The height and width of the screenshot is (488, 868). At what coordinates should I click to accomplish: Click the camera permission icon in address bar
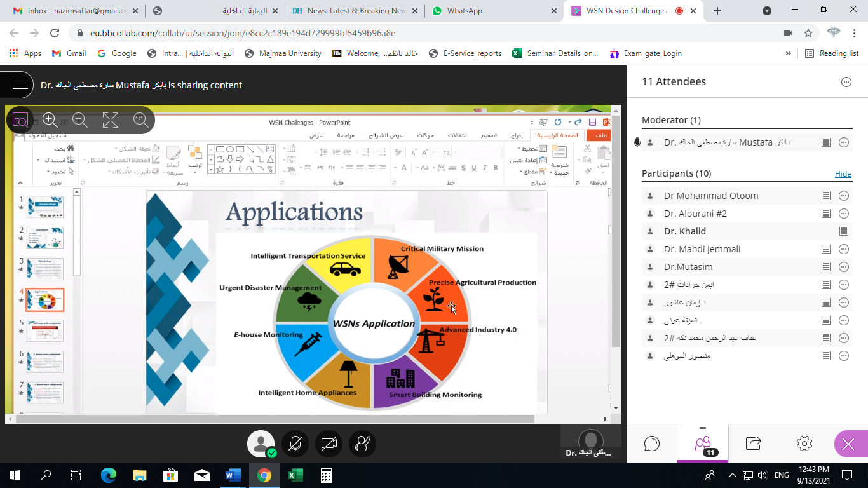(x=788, y=33)
